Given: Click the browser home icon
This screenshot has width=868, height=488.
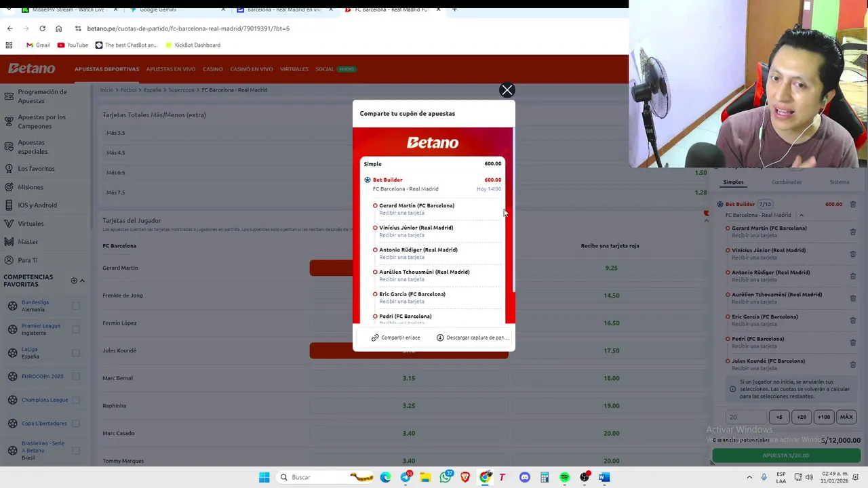Looking at the screenshot, I should tap(58, 28).
